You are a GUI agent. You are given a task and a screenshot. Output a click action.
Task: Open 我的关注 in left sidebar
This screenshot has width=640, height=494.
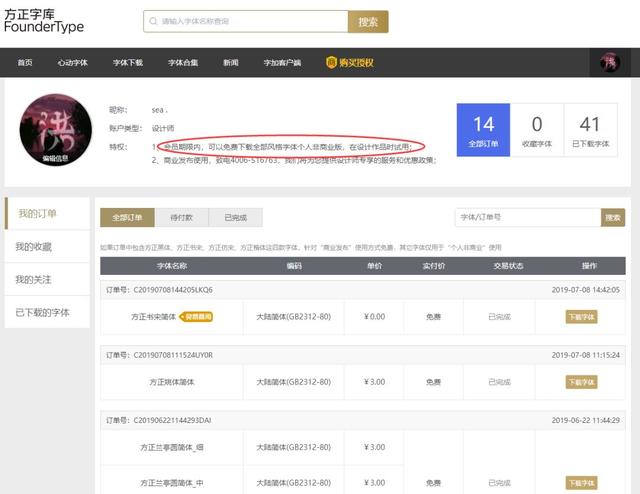click(x=47, y=280)
